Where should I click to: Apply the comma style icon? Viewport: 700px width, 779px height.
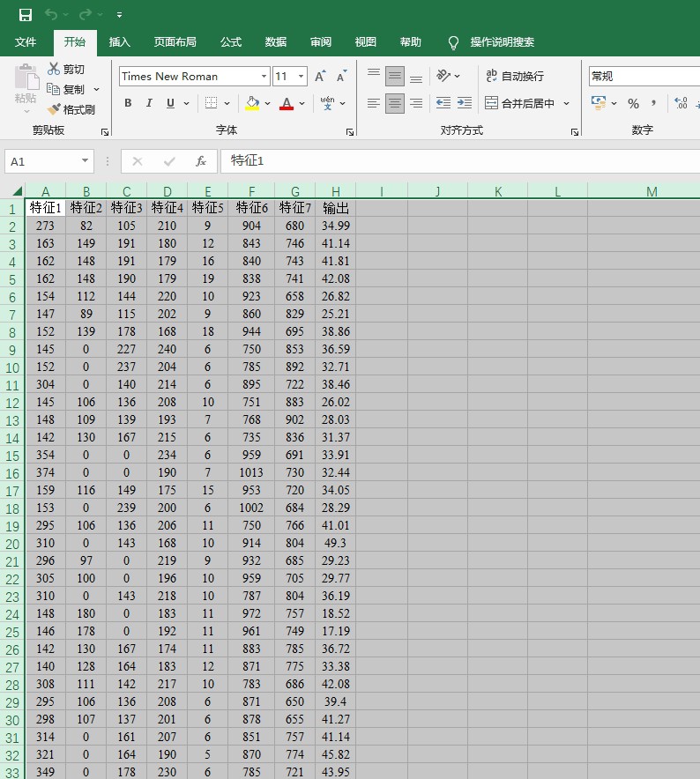654,103
